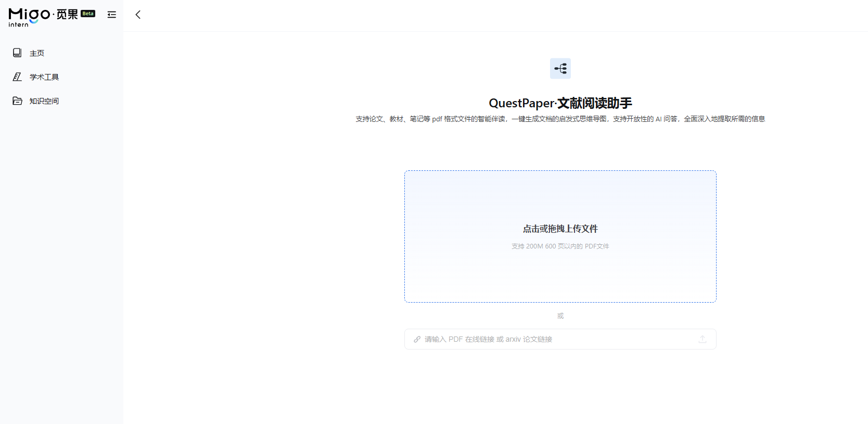Click the QuestPaper·文献阅读助手 heading
Screen dimensions: 868x424
pos(560,103)
